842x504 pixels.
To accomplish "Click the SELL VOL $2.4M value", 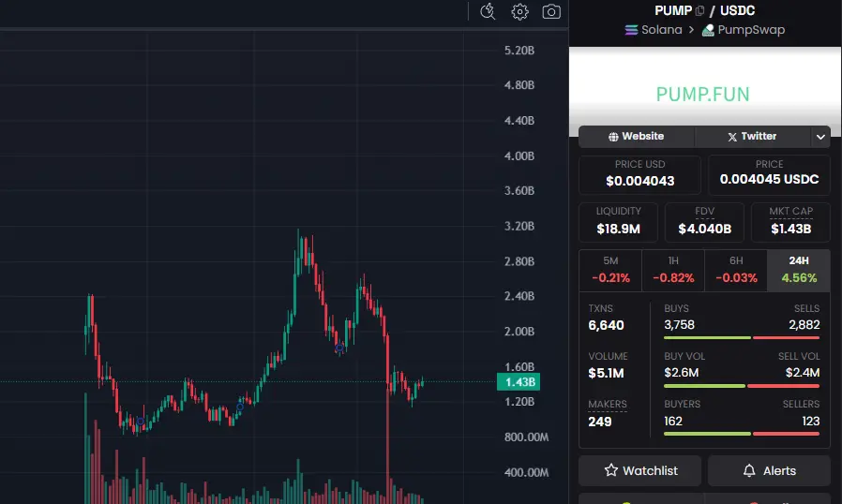I will 803,373.
